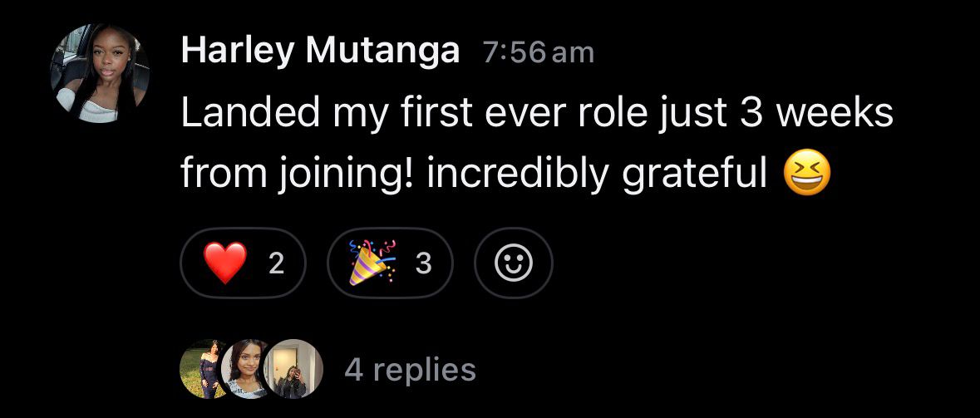Screen dimensions: 980x418
Task: Click the party popper emoji icon
Action: click(373, 263)
